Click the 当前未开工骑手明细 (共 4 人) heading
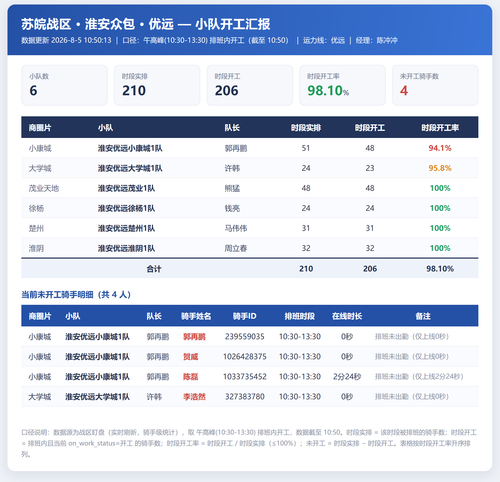The image size is (500, 482). (x=76, y=295)
